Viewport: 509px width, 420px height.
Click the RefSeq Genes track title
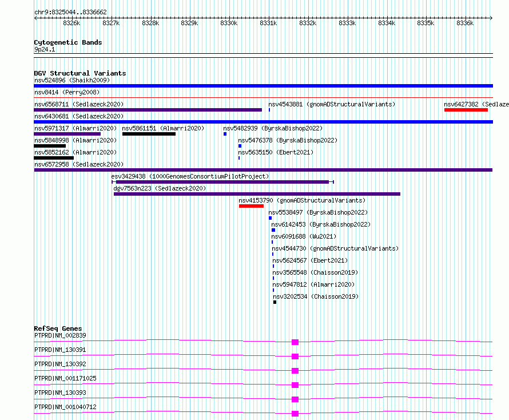tap(58, 328)
